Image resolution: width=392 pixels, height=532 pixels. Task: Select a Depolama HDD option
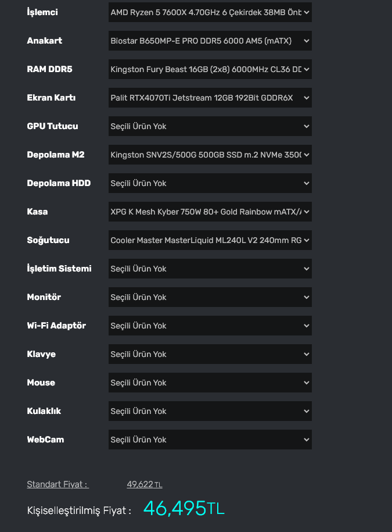point(210,183)
